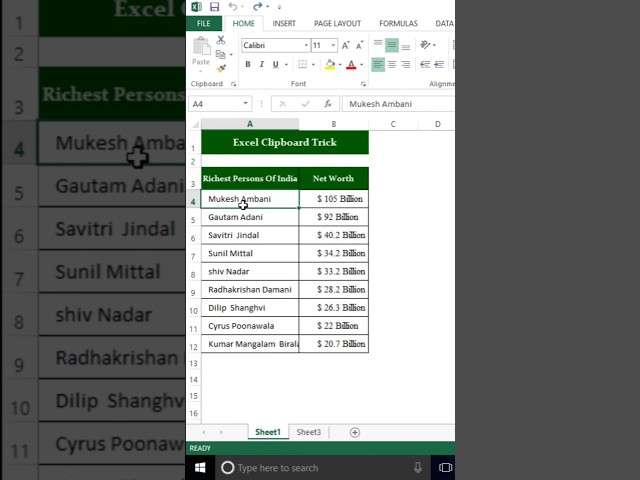Open the Name Box dropdown arrow
This screenshot has width=640, height=480.
click(x=246, y=104)
